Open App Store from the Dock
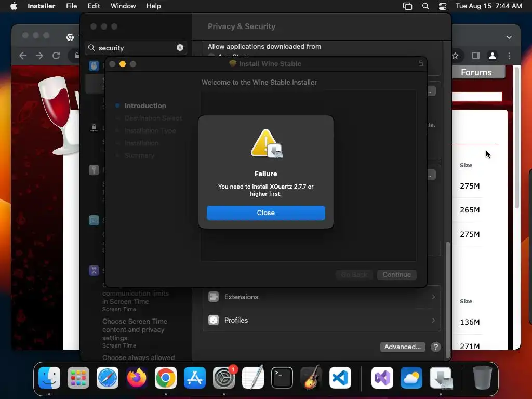The image size is (532, 399). tap(195, 378)
